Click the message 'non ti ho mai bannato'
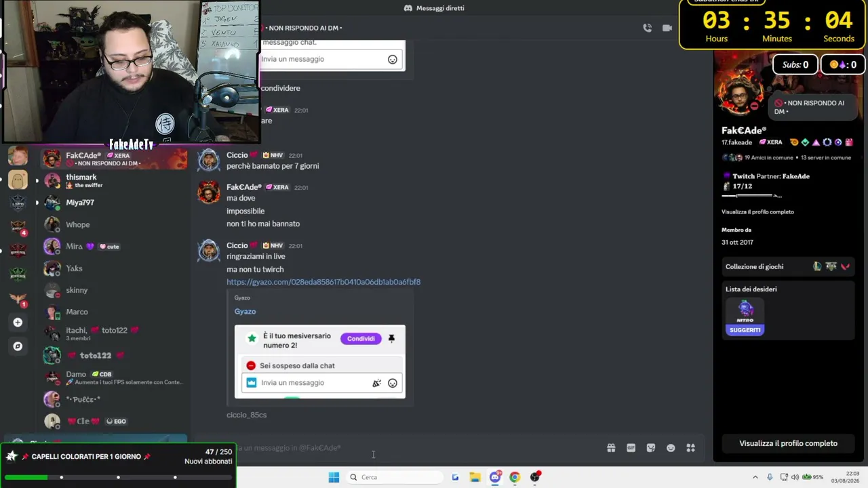868x488 pixels. click(x=263, y=224)
